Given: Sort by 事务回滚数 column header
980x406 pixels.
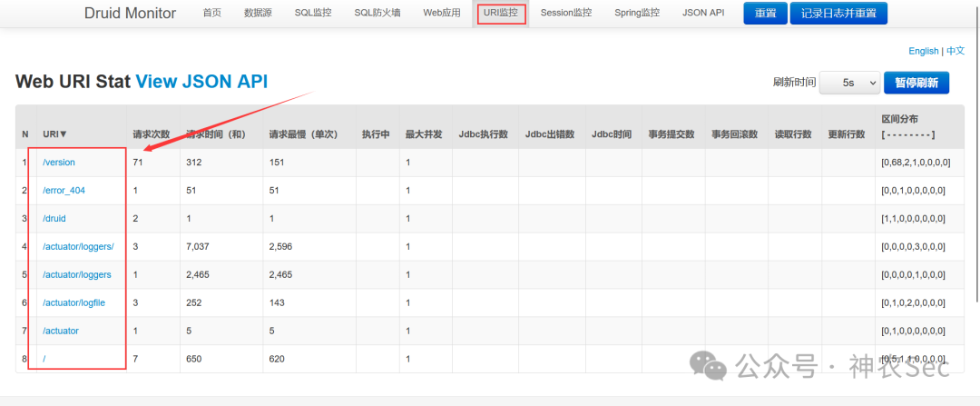Looking at the screenshot, I should click(x=734, y=134).
